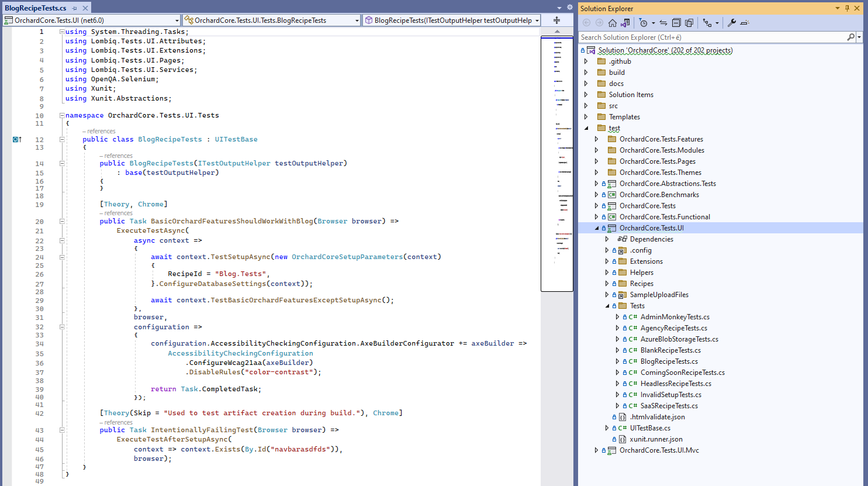Collapse All in Solution Explorer toolbar

[676, 23]
